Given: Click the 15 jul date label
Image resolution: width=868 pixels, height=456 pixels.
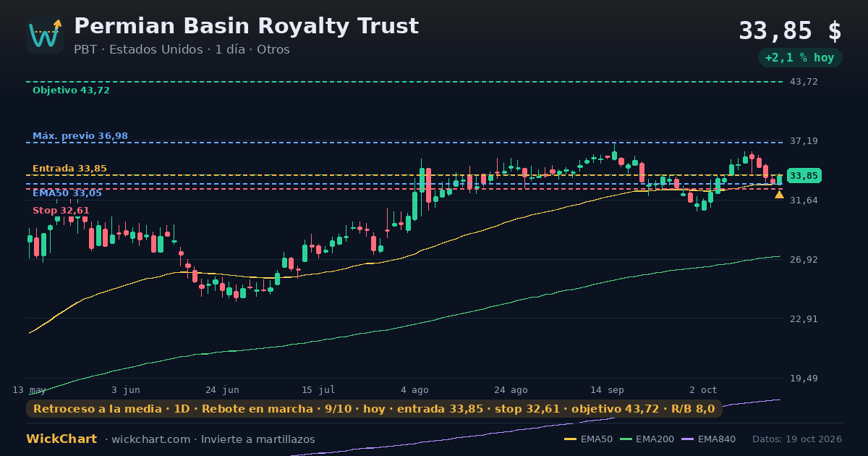Looking at the screenshot, I should pos(318,390).
